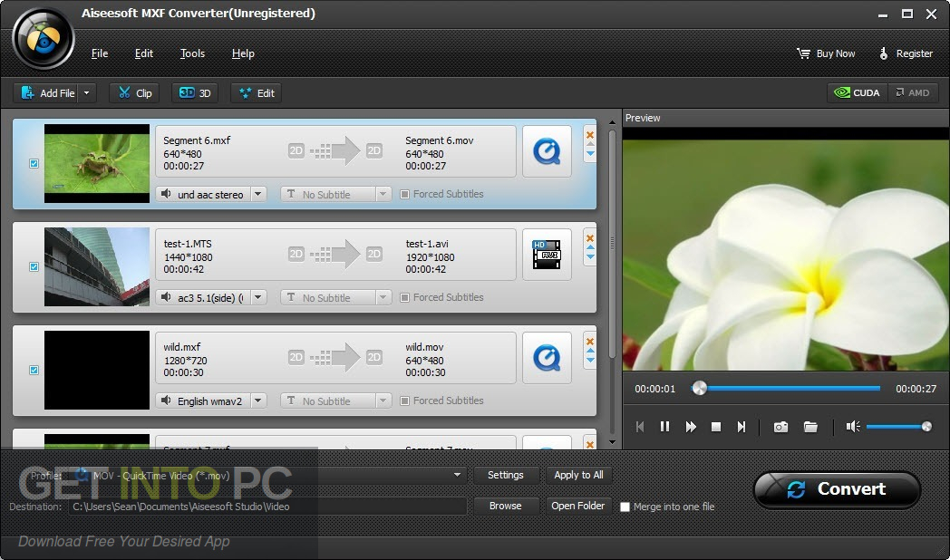Click Apply to All button
950x560 pixels.
tap(578, 475)
